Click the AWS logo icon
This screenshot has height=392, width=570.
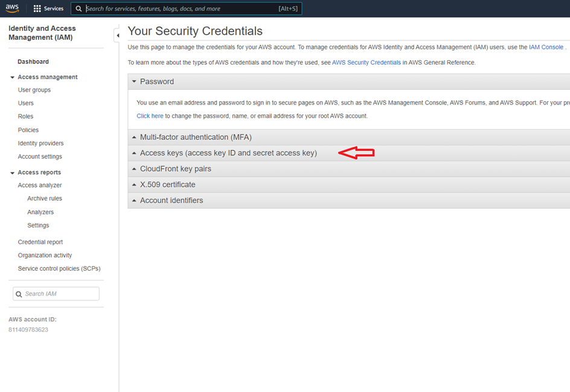coord(13,8)
